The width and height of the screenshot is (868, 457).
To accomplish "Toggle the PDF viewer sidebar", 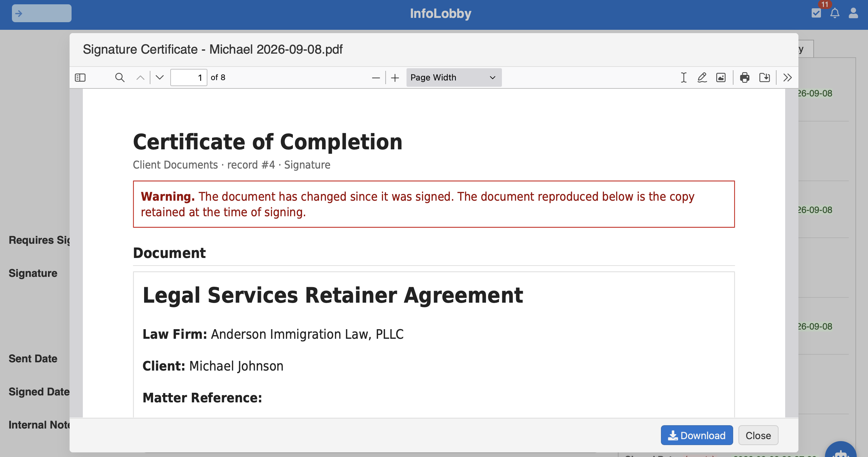I will 80,77.
